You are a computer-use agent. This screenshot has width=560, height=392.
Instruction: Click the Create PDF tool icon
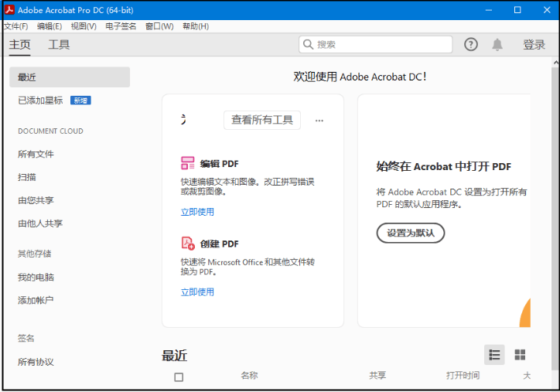coord(188,244)
